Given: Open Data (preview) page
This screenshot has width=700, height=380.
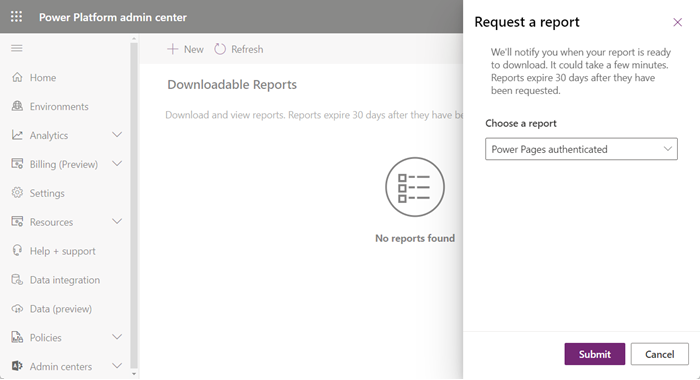Looking at the screenshot, I should (61, 309).
